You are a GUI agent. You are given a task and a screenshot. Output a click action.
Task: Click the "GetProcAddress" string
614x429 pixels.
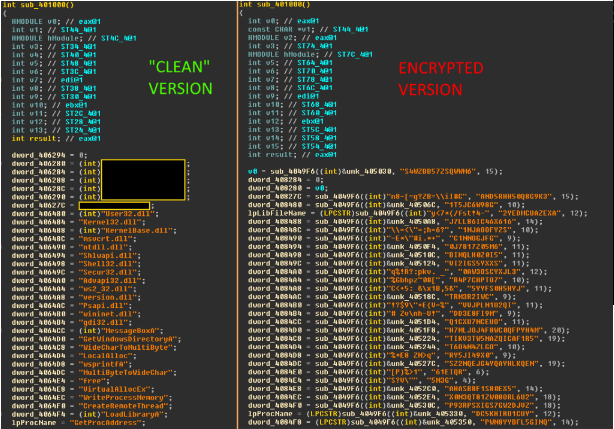[107, 423]
